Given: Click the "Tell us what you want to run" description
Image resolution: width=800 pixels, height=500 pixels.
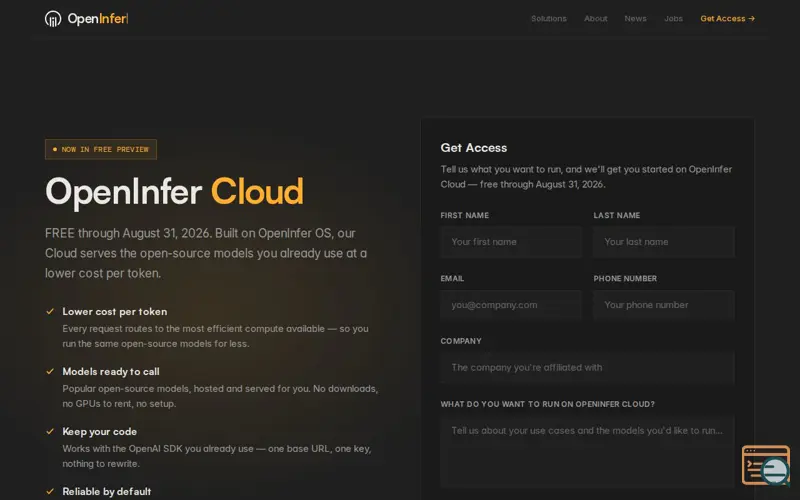Looking at the screenshot, I should coord(586,177).
